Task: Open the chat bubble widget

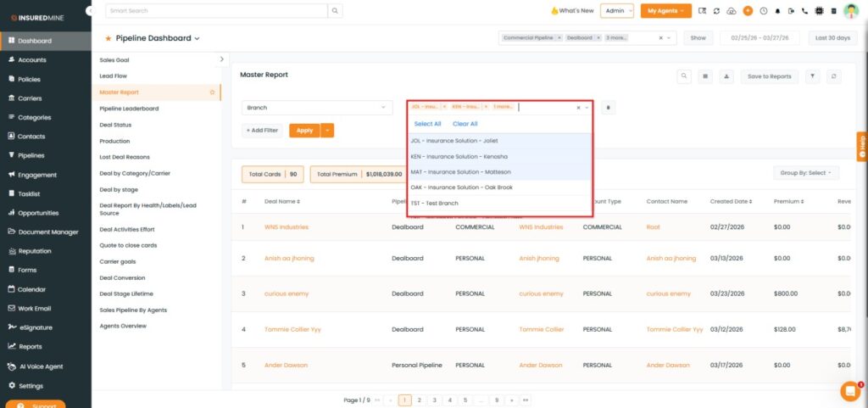Action: (849, 390)
